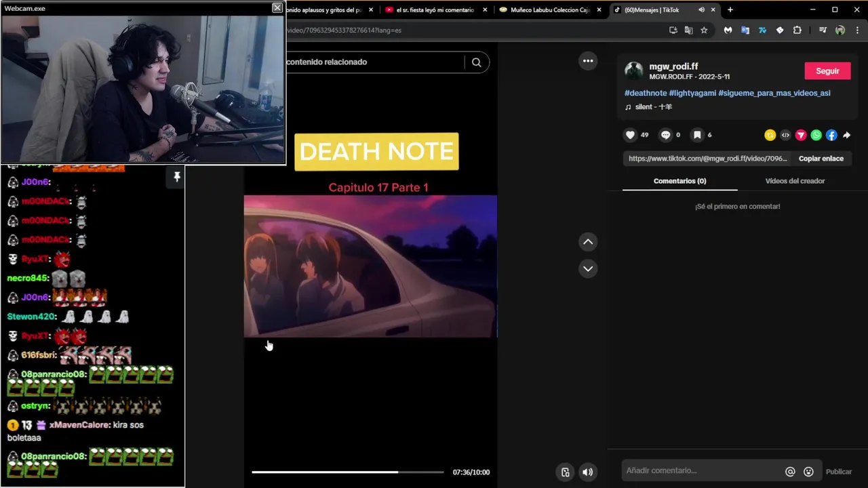Open the Google Translate extension icon
868x488 pixels.
(x=745, y=30)
